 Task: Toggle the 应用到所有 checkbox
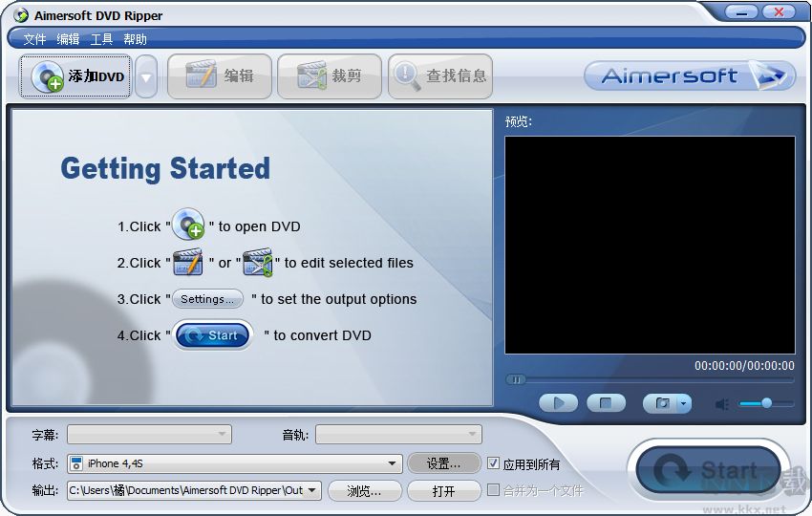[494, 463]
